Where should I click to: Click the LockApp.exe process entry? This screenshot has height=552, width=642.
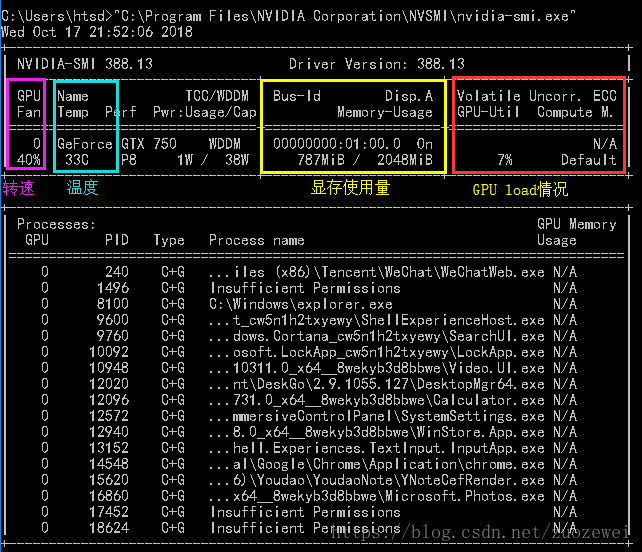[x=377, y=352]
